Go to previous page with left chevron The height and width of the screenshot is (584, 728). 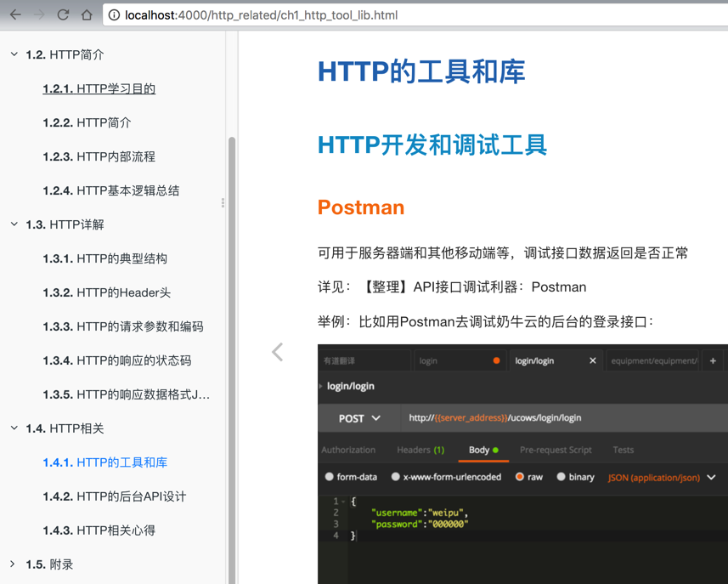click(277, 352)
